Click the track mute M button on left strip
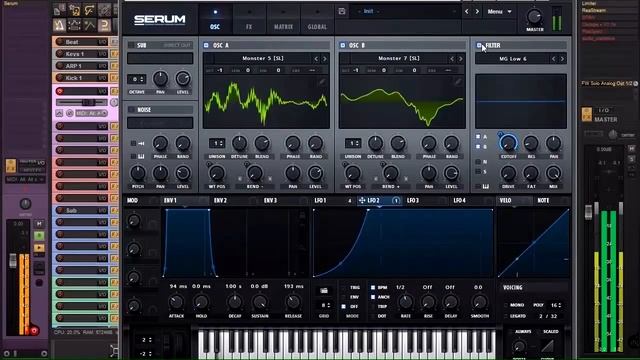This screenshot has width=640, height=360. [x=39, y=224]
